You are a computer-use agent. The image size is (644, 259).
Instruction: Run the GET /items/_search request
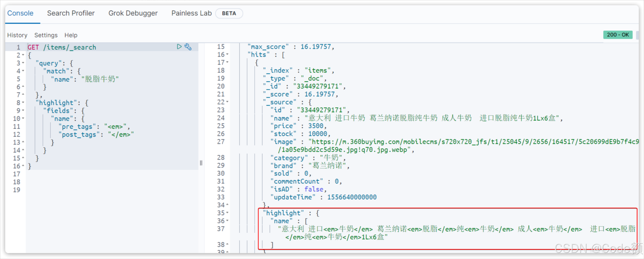pyautogui.click(x=179, y=47)
